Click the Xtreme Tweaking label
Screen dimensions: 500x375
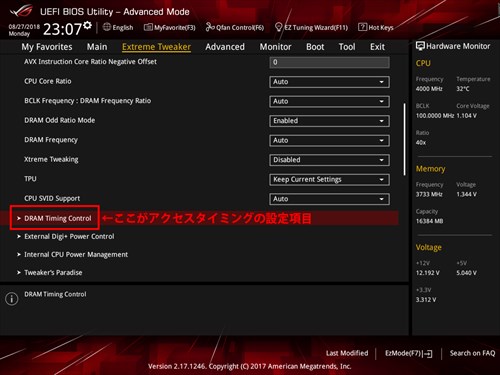tap(51, 159)
